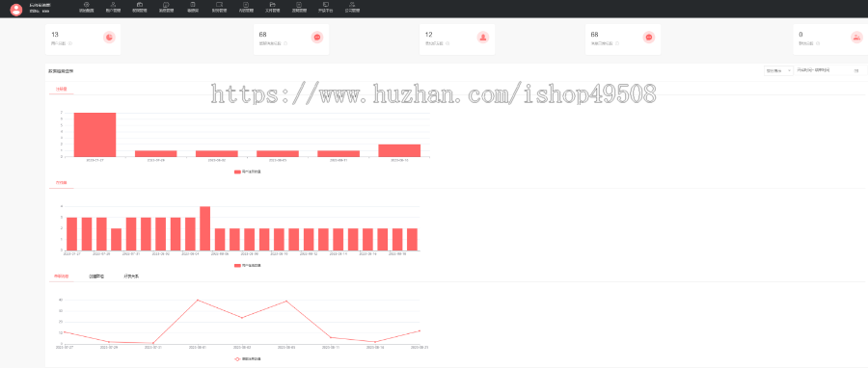Click the group icon in the 0 card
The image size is (868, 368).
(x=856, y=37)
